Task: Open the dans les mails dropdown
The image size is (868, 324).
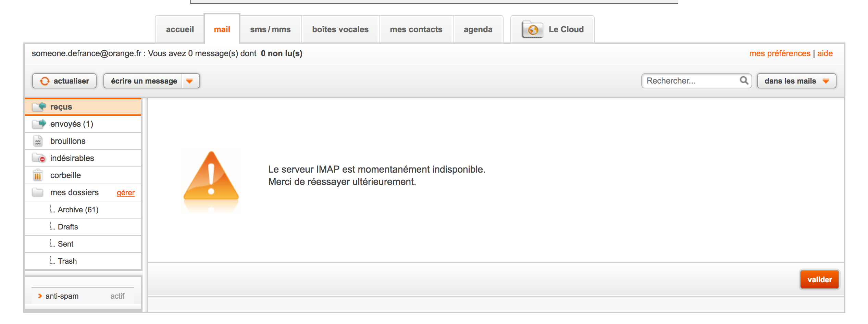Action: tap(796, 81)
